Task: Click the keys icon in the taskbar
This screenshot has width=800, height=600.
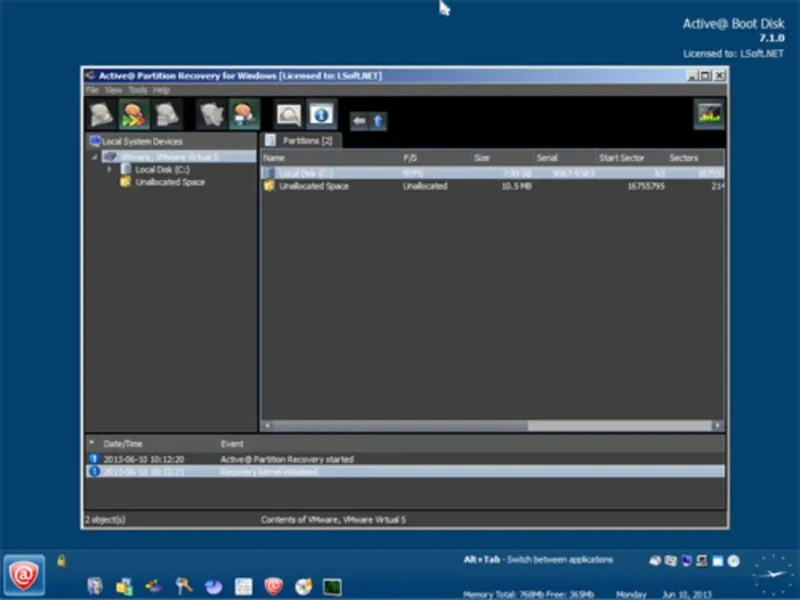Action: (x=183, y=586)
